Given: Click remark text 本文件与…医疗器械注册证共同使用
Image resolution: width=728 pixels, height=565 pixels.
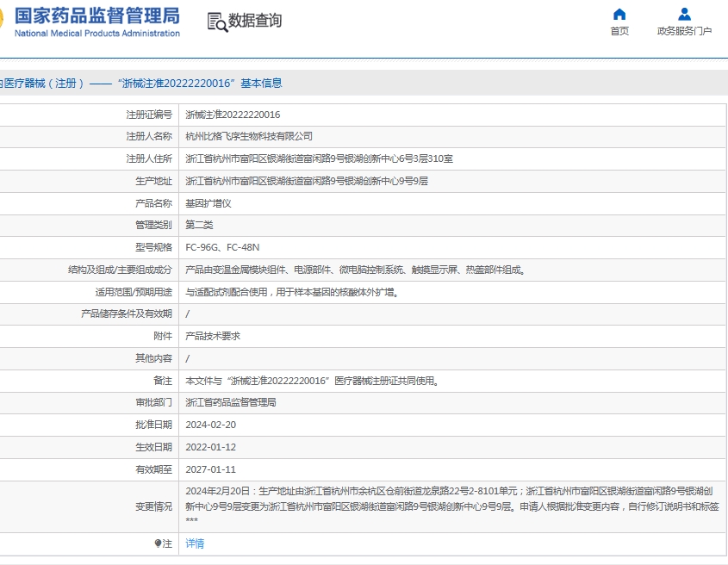Looking at the screenshot, I should [313, 381].
